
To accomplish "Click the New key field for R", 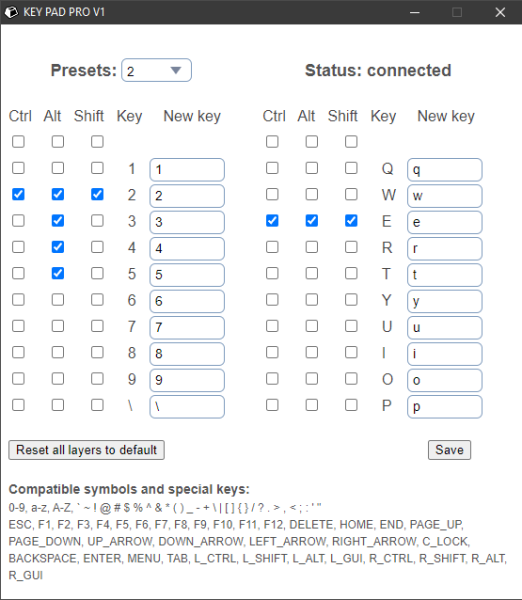I will [x=445, y=249].
